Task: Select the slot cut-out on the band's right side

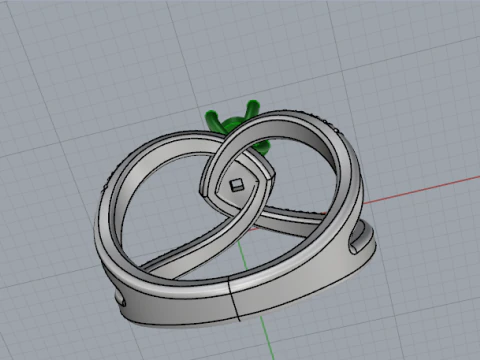Action: [x=360, y=238]
